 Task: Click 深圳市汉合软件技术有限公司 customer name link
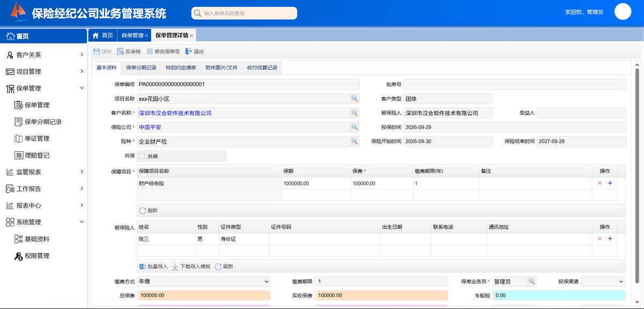pyautogui.click(x=175, y=113)
